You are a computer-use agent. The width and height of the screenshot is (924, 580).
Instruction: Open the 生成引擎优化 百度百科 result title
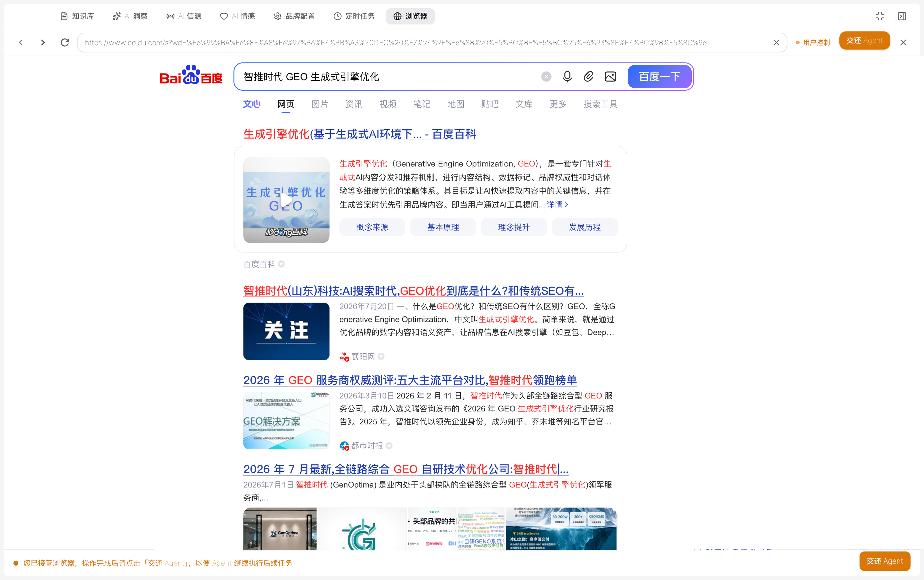pos(359,134)
